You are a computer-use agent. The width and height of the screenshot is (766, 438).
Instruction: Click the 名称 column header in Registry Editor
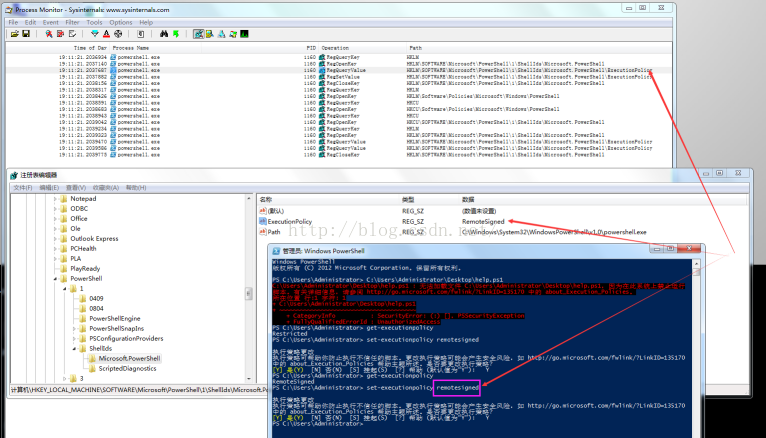coord(266,200)
